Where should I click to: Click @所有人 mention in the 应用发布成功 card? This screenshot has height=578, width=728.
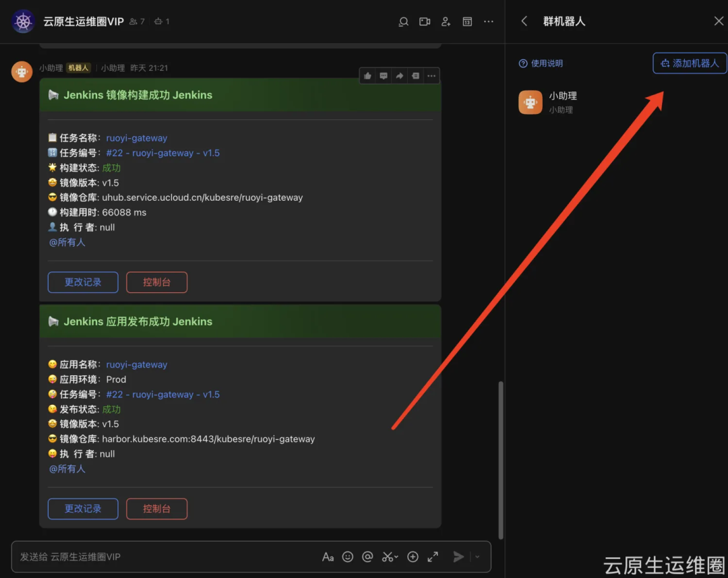tap(67, 469)
